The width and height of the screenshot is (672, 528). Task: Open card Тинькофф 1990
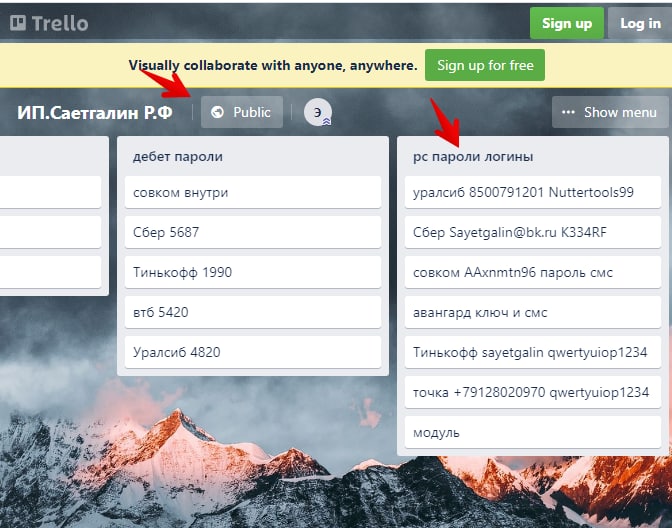click(x=253, y=272)
